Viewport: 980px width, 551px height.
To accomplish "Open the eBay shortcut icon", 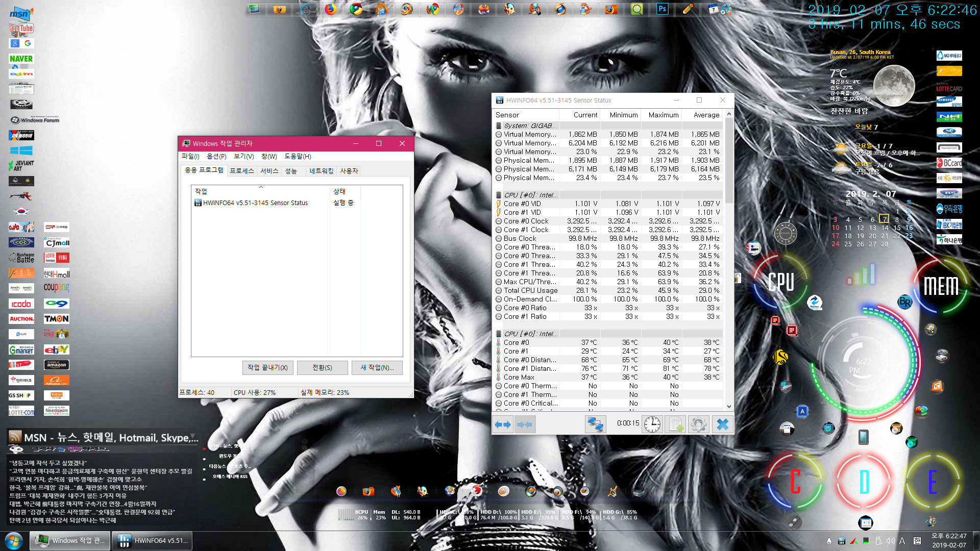I will tap(56, 349).
